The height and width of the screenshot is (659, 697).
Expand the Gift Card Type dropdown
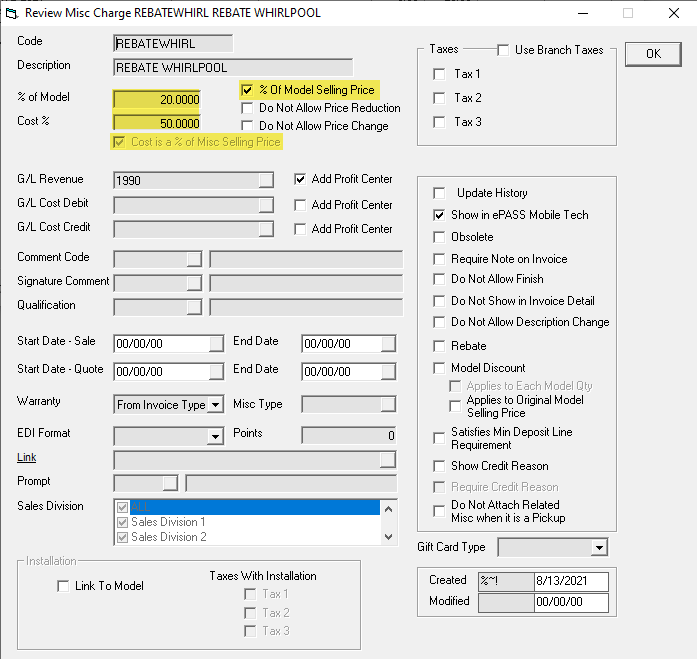pos(599,547)
